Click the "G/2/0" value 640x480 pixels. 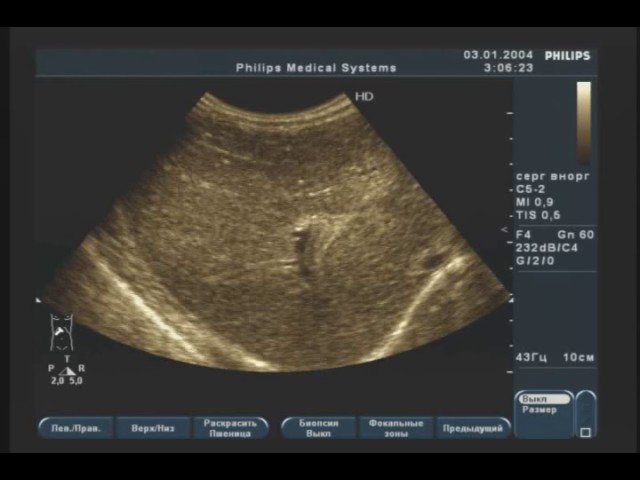point(535,261)
